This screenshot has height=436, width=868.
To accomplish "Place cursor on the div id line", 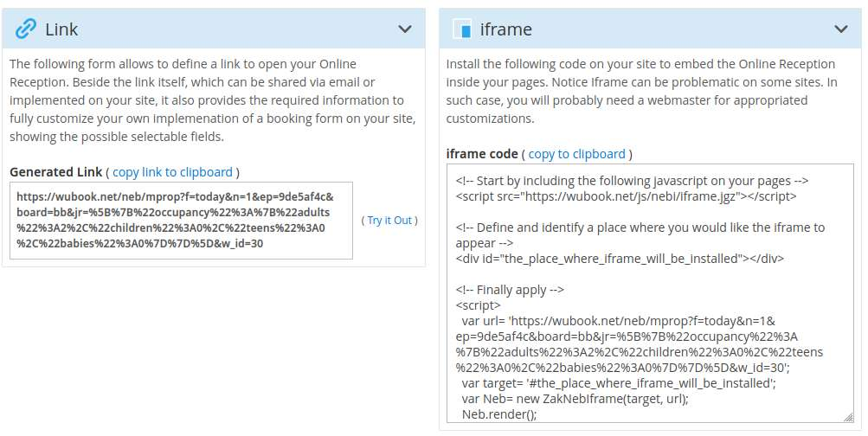I will tap(620, 259).
